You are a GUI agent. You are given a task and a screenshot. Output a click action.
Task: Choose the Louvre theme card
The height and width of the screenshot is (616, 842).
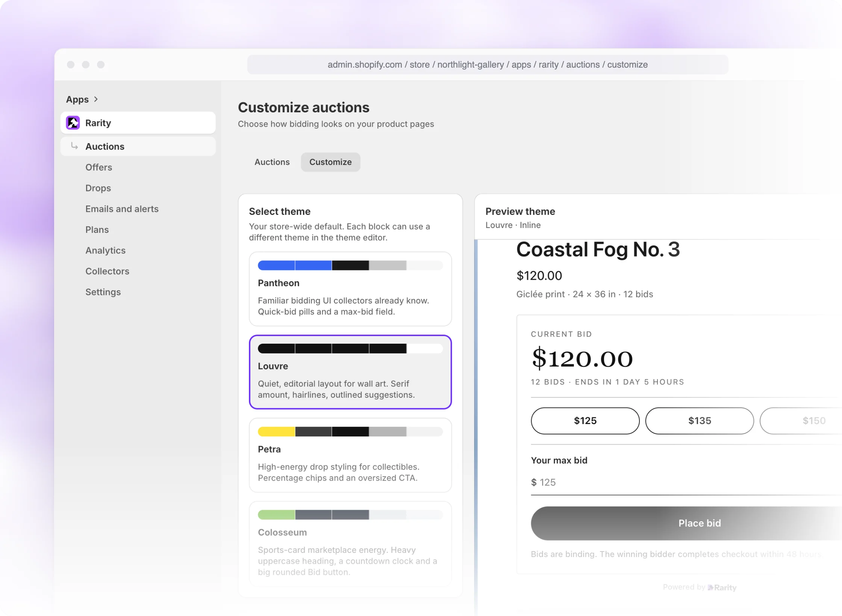[x=350, y=372]
